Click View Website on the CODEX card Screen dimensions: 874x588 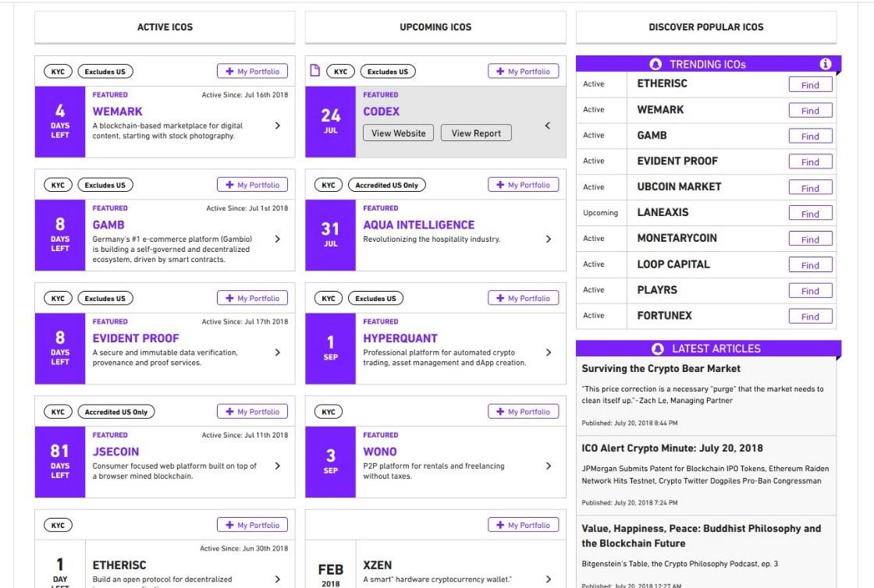[x=399, y=133]
